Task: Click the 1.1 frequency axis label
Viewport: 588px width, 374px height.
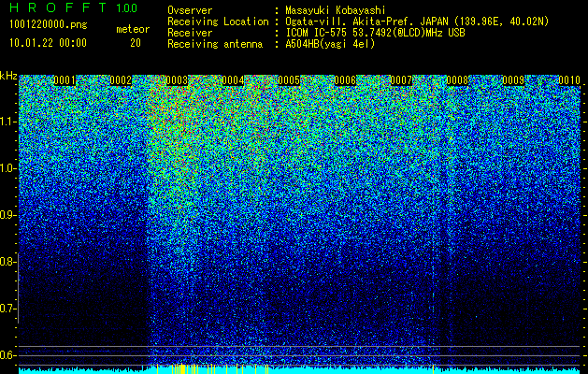Action: coord(7,122)
